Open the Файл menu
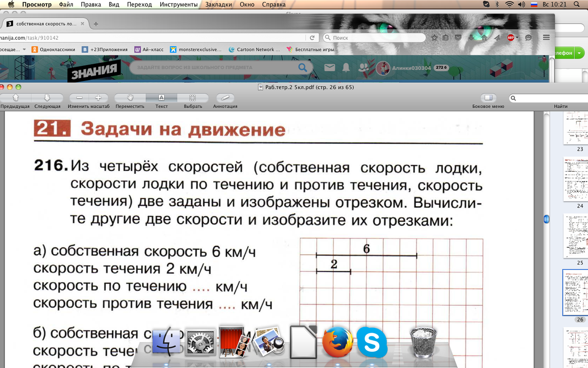This screenshot has width=588, height=368. (66, 4)
